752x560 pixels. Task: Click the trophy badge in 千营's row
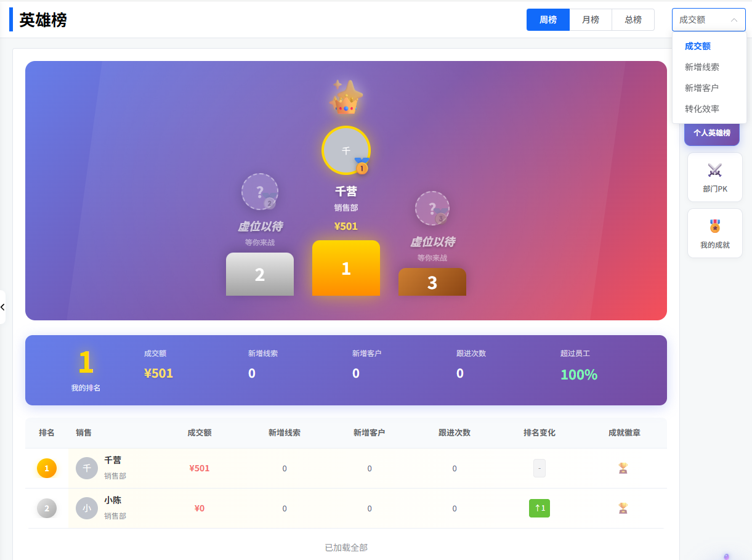click(x=623, y=468)
